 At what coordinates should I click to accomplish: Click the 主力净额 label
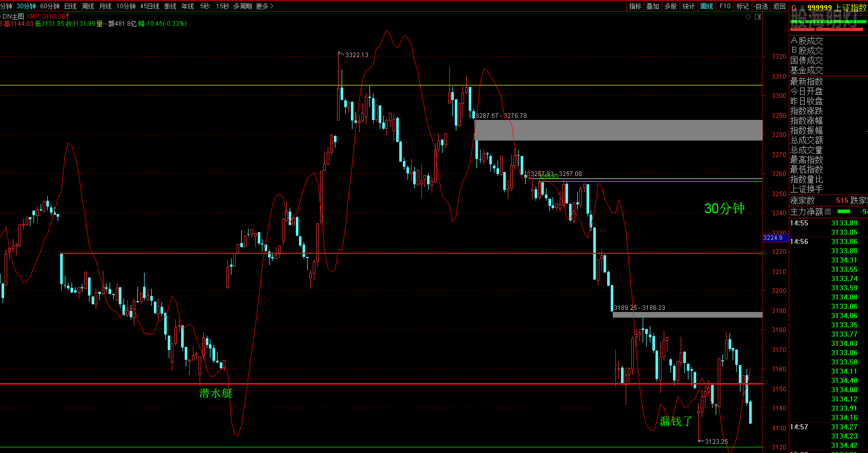pyautogui.click(x=806, y=212)
